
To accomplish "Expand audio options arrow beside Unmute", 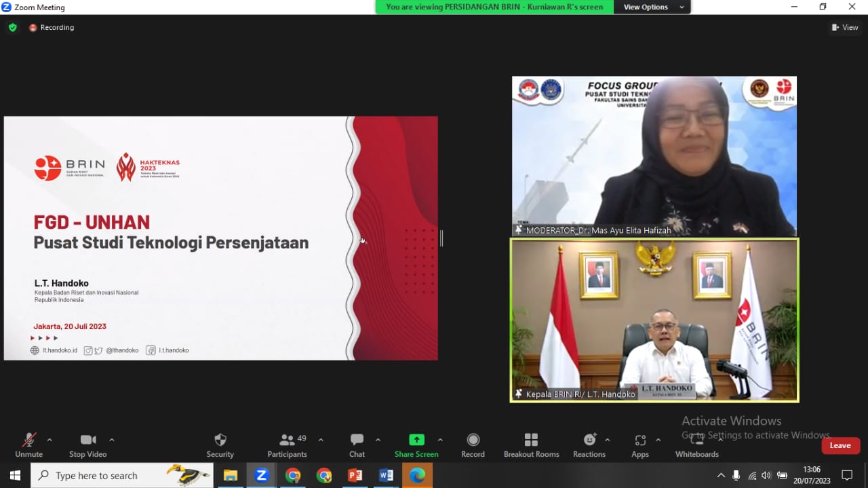I will click(50, 440).
